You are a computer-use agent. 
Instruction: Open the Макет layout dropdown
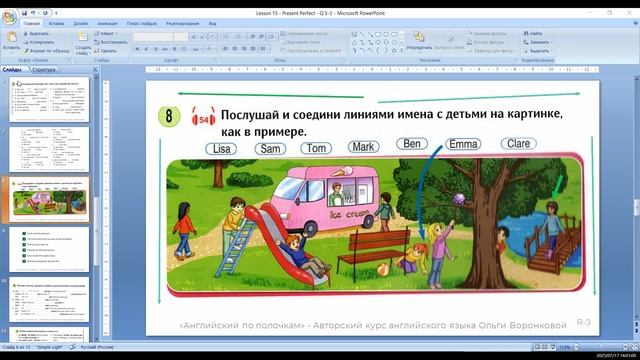click(x=105, y=33)
